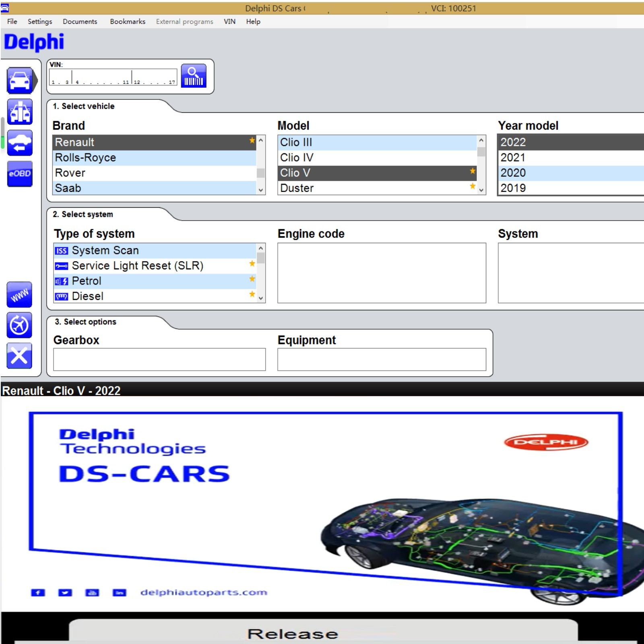Image resolution: width=644 pixels, height=644 pixels.
Task: Open the WWW web browser icon
Action: [x=19, y=295]
